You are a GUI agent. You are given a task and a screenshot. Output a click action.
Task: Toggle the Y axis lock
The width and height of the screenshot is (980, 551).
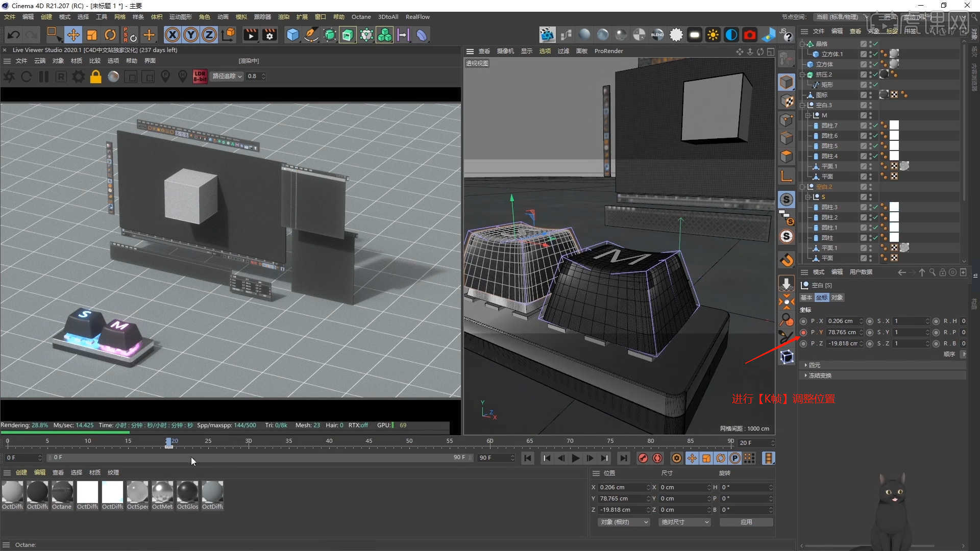point(191,35)
